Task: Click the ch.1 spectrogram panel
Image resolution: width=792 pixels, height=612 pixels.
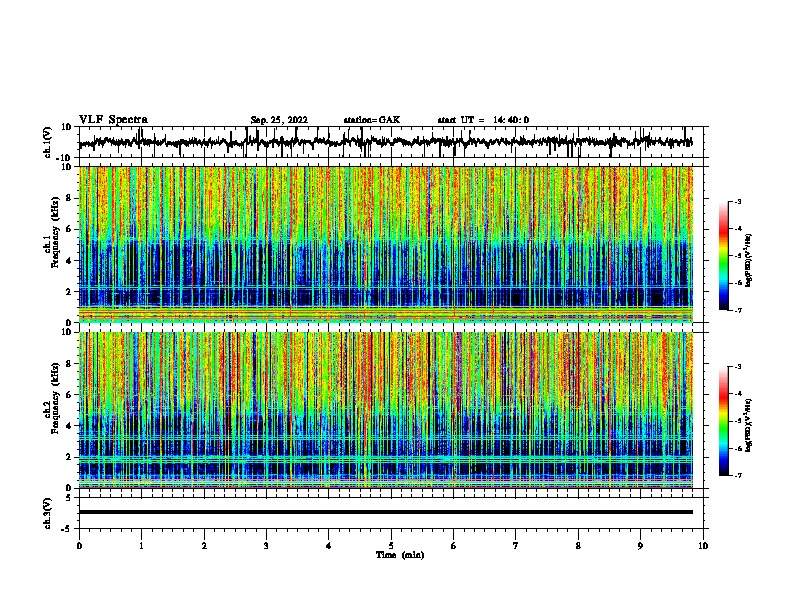Action: point(385,244)
